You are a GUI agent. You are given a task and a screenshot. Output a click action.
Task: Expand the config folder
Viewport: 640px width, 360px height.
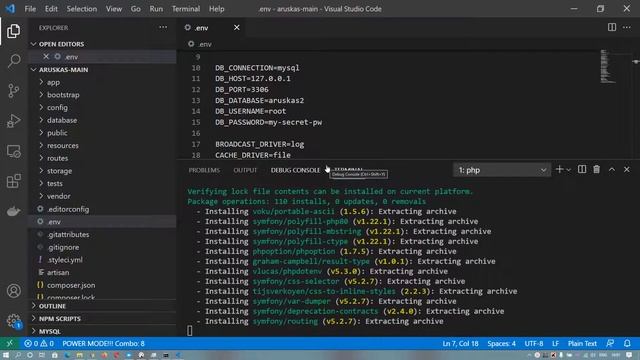pos(102,107)
